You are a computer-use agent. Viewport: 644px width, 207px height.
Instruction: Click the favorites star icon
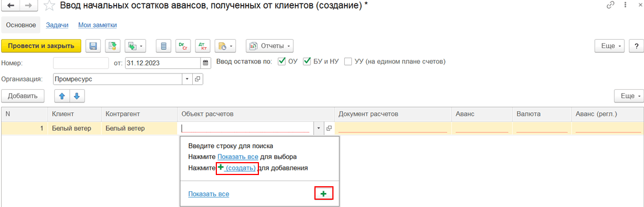pyautogui.click(x=49, y=6)
